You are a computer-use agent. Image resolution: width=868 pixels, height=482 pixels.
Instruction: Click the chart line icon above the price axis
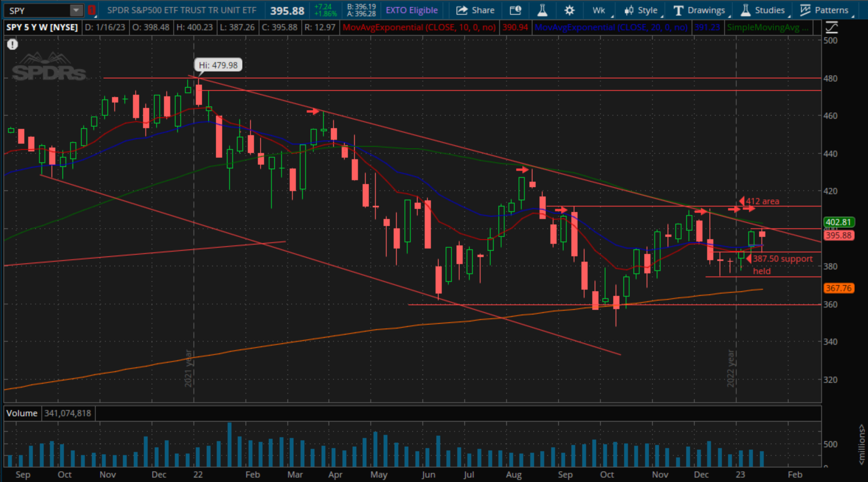point(831,27)
